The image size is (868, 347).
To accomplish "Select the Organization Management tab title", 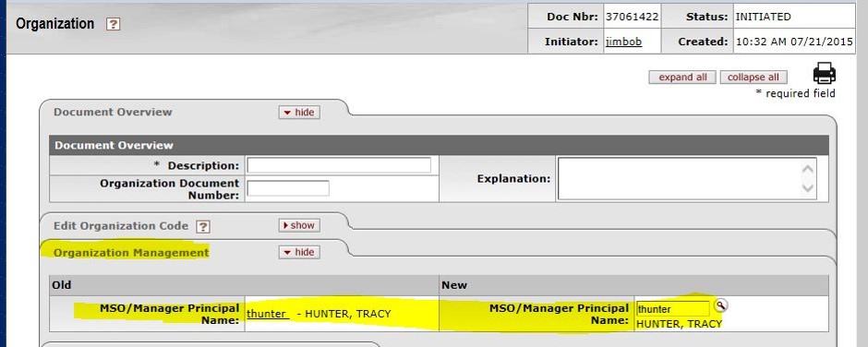I will click(131, 253).
